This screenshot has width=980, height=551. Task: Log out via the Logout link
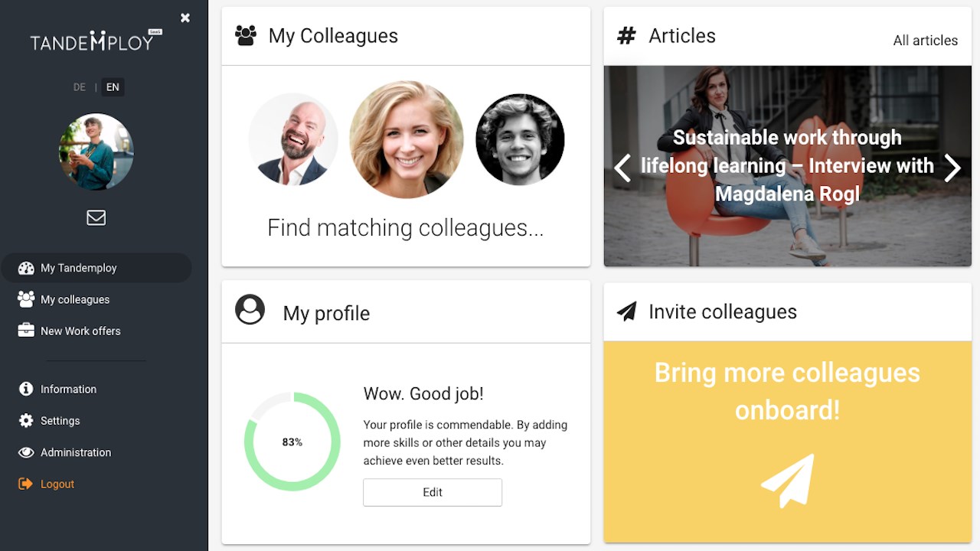tap(57, 484)
